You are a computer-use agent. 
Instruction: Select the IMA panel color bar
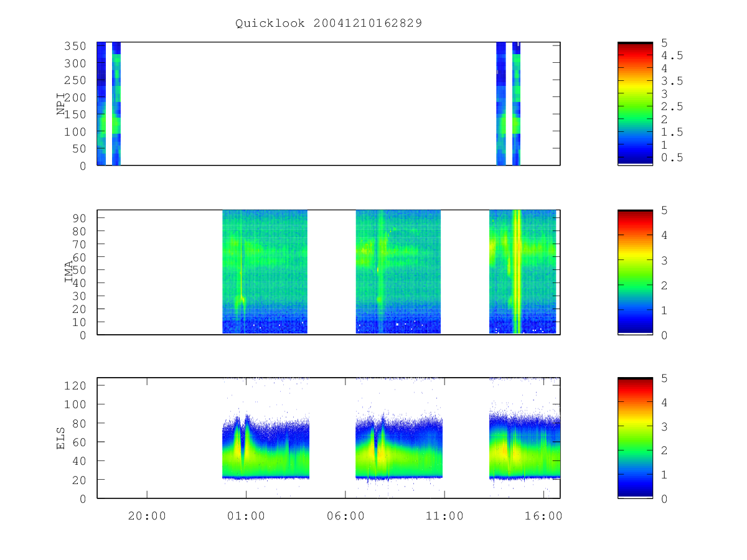[x=635, y=272]
